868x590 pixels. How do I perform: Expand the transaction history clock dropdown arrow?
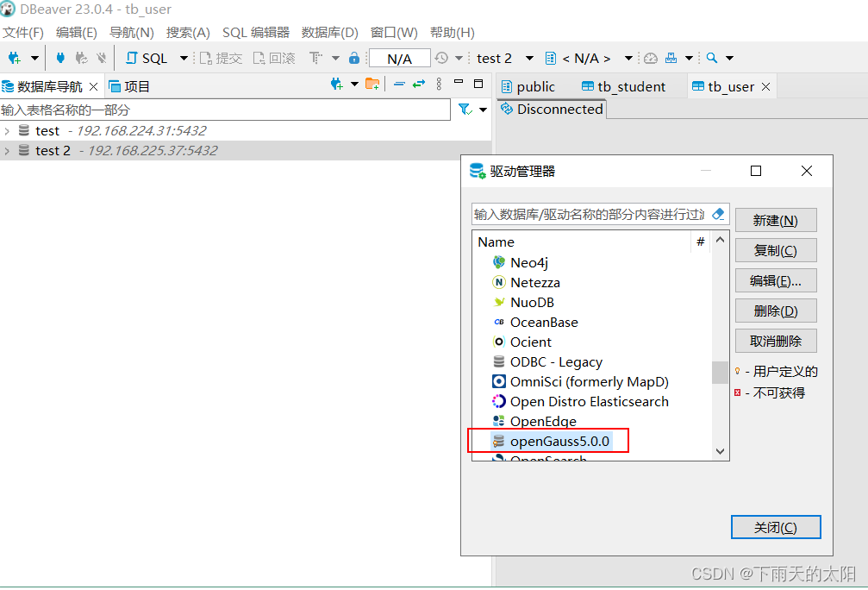(459, 58)
